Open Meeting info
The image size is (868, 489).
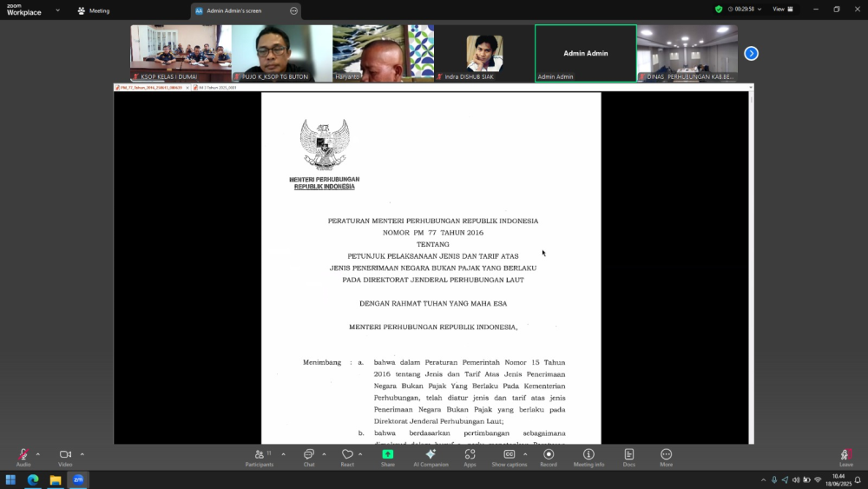click(x=589, y=458)
